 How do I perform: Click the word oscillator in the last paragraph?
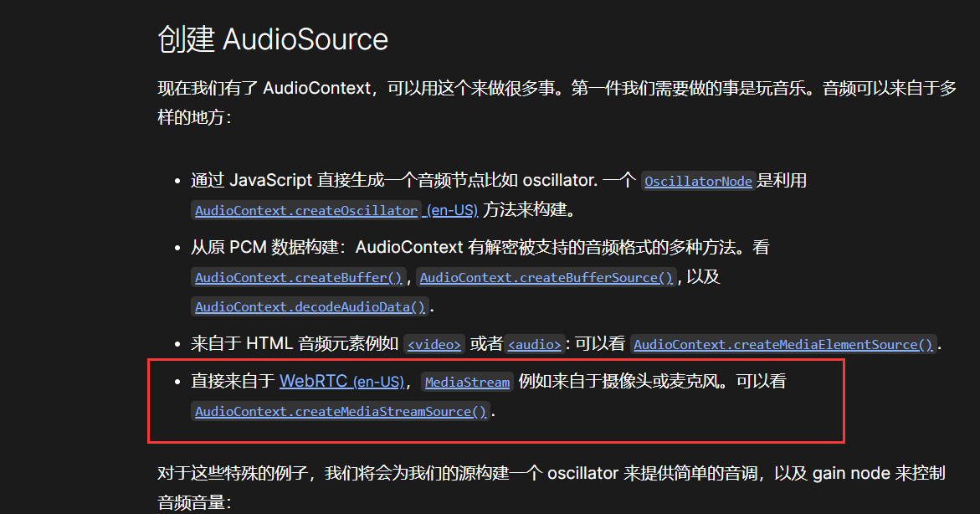(582, 473)
